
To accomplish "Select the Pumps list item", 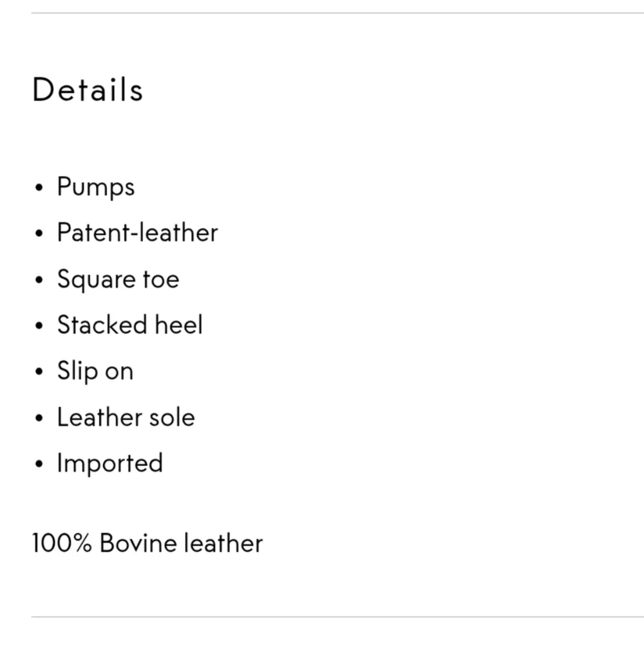I will point(96,188).
